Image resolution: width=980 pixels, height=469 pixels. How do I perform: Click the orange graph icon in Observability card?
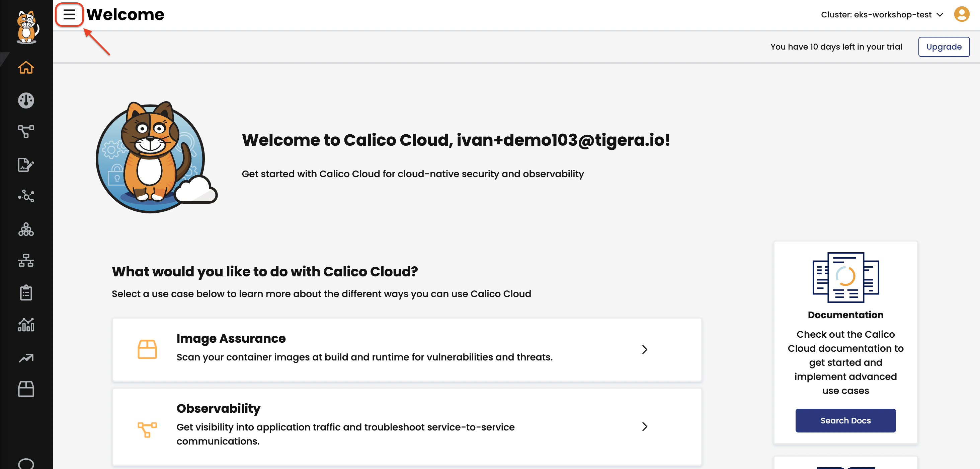(147, 429)
